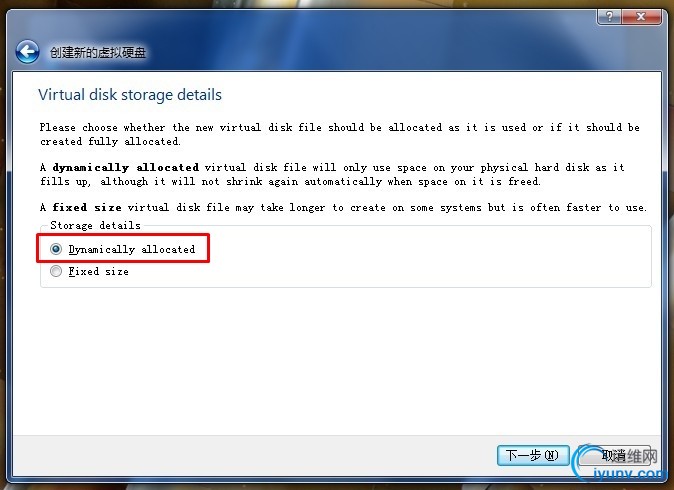Select the Dynamically allocated radio button
674x490 pixels.
tap(56, 249)
